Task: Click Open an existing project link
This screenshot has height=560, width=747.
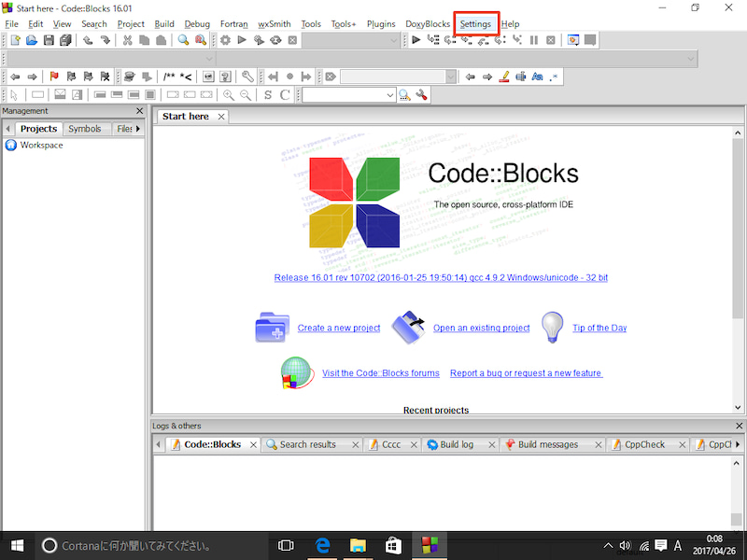Action: tap(481, 328)
